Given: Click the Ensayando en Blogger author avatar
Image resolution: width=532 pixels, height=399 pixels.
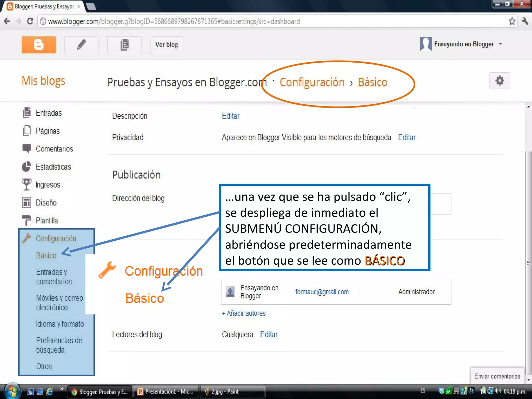Looking at the screenshot, I should click(x=230, y=292).
